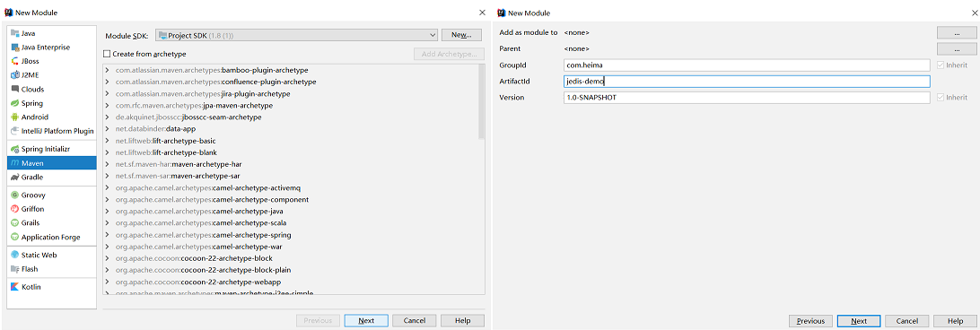Expand the camel-archetype-java tree node
980x330 pixels.
[108, 212]
